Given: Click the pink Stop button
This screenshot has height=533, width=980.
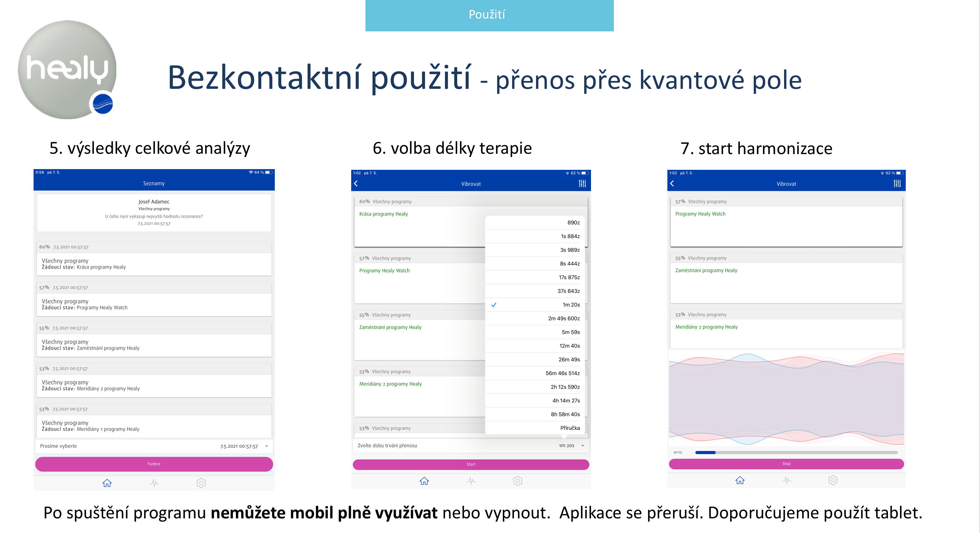Looking at the screenshot, I should point(786,464).
